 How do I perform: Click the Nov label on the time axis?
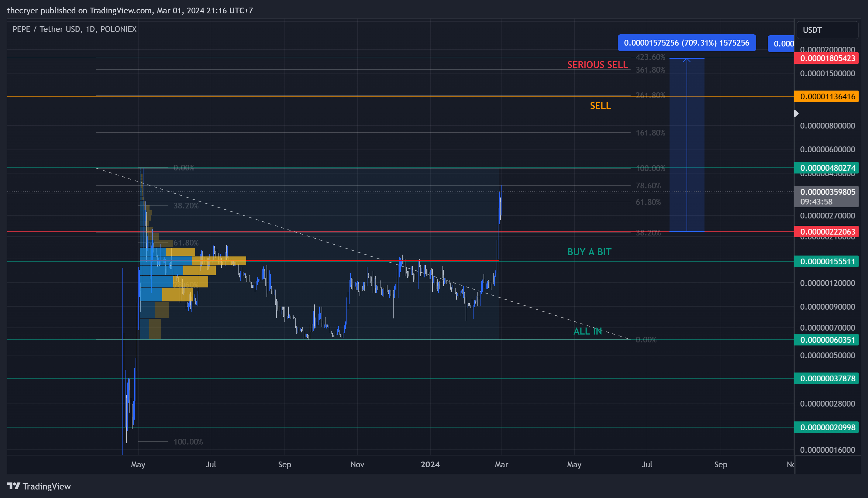coord(357,465)
